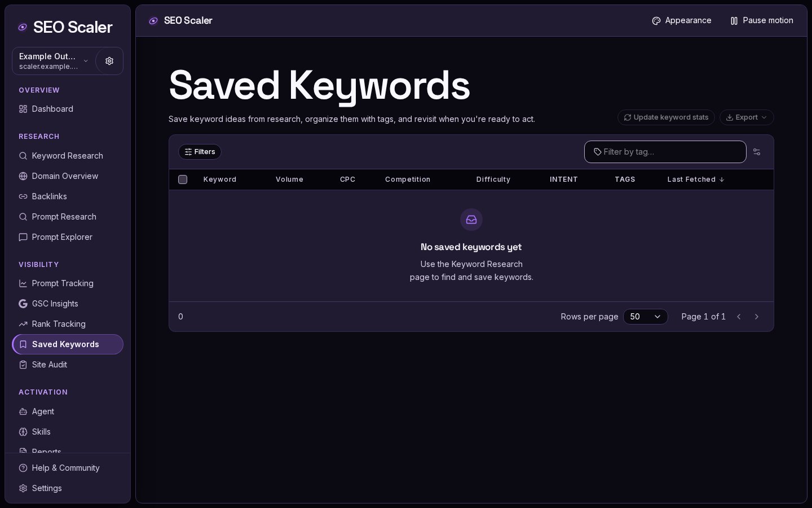
Task: Sort by the Difficulty column
Action: click(x=493, y=179)
